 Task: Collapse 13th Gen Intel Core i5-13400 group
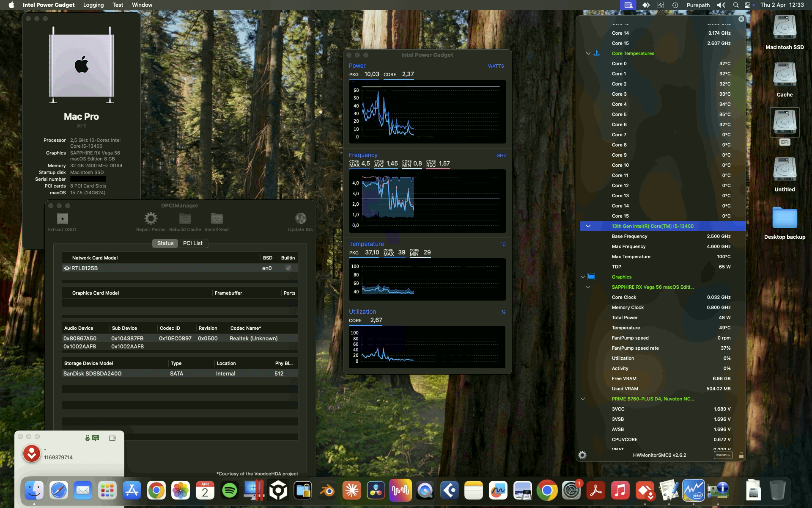(588, 226)
